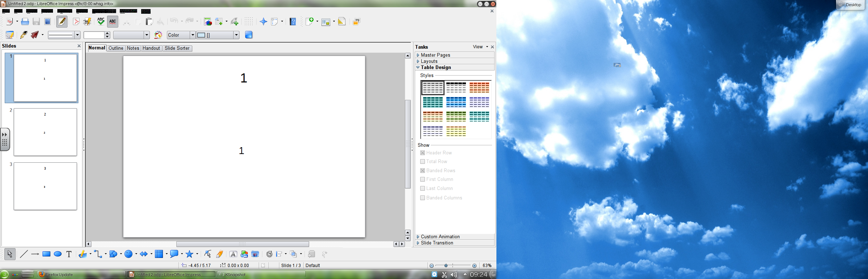Expand the Master Pages section

[x=435, y=55]
